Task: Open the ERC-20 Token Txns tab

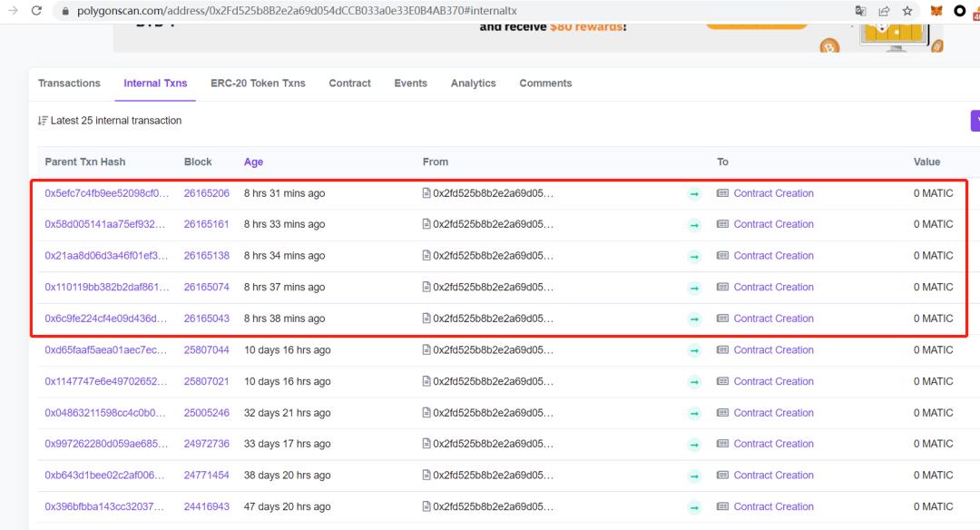Action: [258, 83]
